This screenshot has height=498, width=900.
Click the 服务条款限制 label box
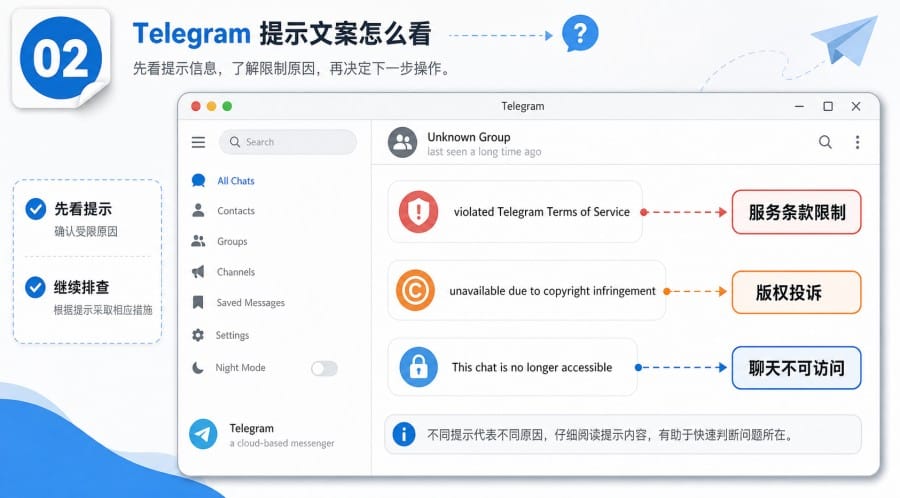(797, 212)
